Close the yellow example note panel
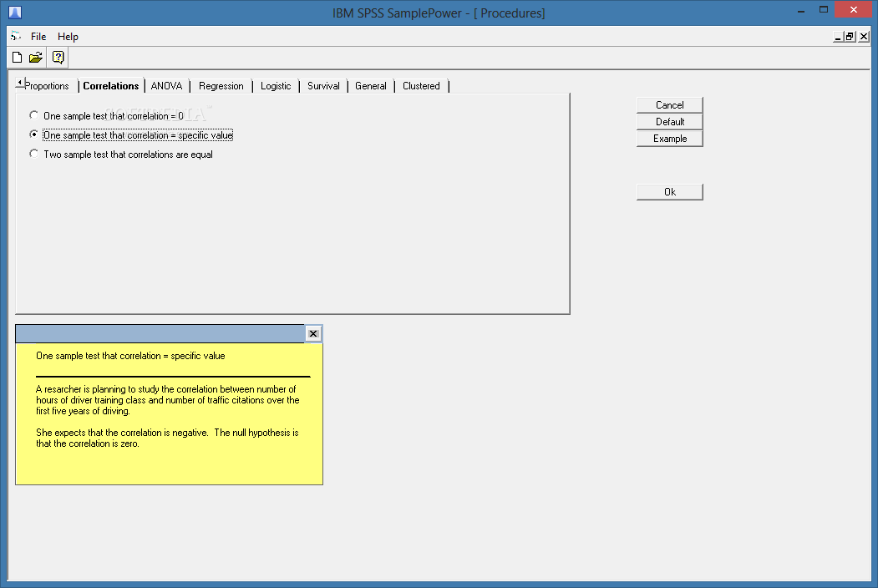This screenshot has height=588, width=878. 313,334
